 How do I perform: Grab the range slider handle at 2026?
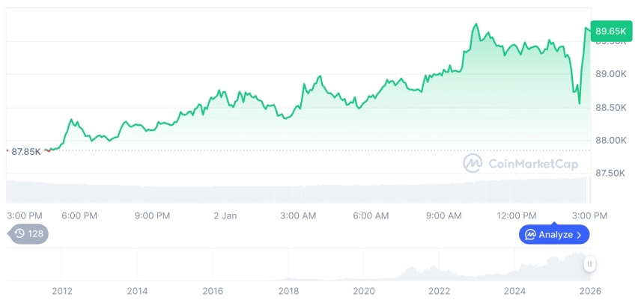tap(590, 264)
